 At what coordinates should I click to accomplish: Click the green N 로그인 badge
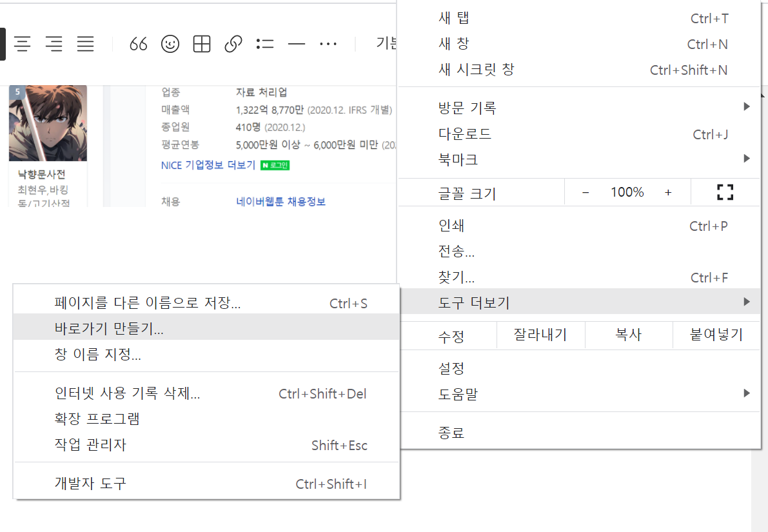point(275,165)
